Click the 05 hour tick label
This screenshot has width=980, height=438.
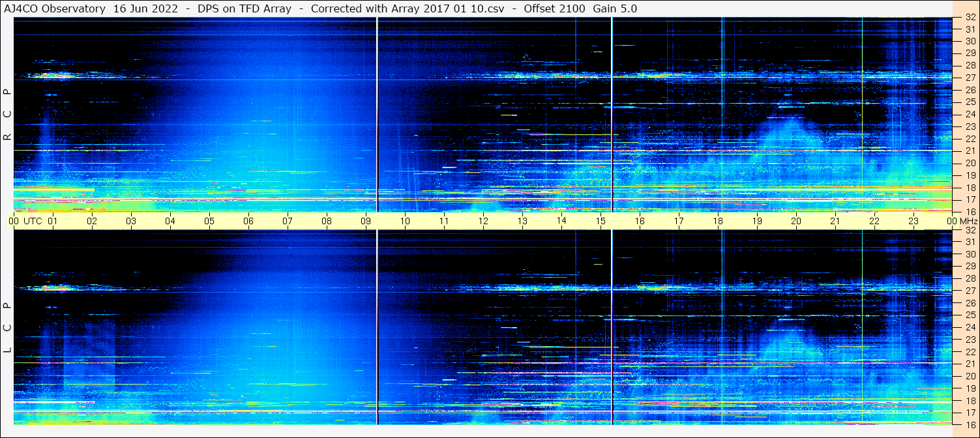tap(209, 221)
